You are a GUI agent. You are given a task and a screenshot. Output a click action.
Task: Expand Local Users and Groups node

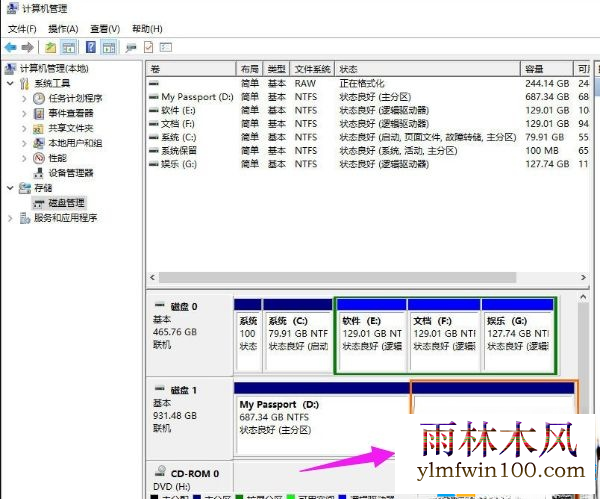(x=24, y=143)
